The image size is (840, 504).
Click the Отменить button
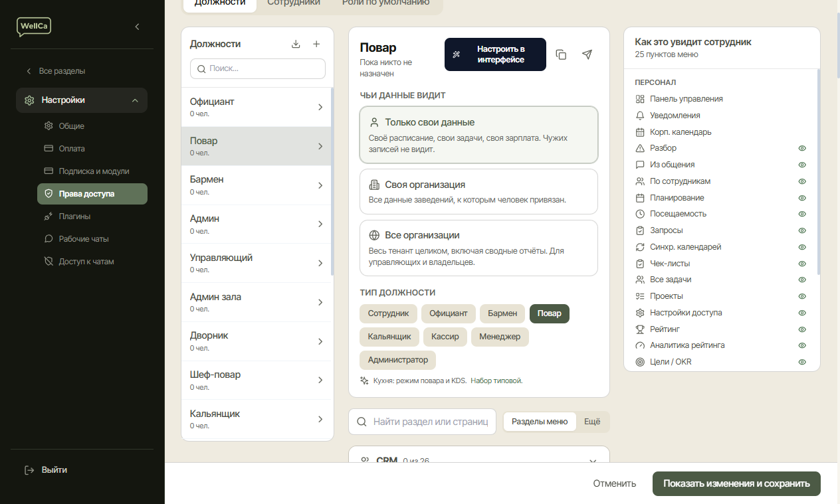point(615,483)
